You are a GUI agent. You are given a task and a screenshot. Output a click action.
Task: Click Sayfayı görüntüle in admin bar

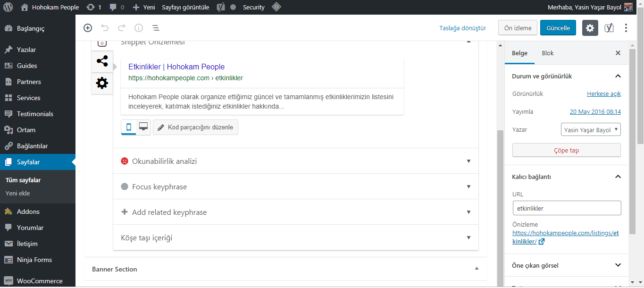tap(185, 7)
